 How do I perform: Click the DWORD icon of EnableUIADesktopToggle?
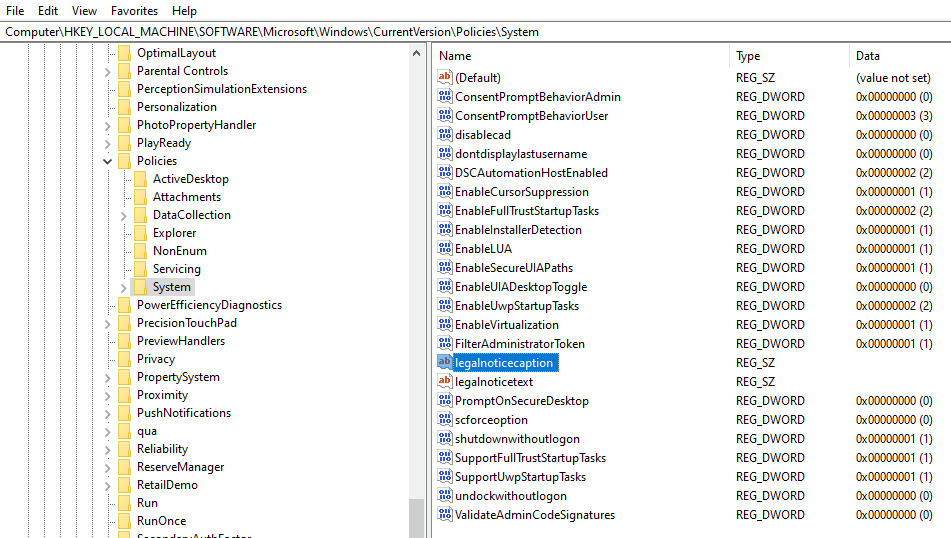pyautogui.click(x=445, y=286)
